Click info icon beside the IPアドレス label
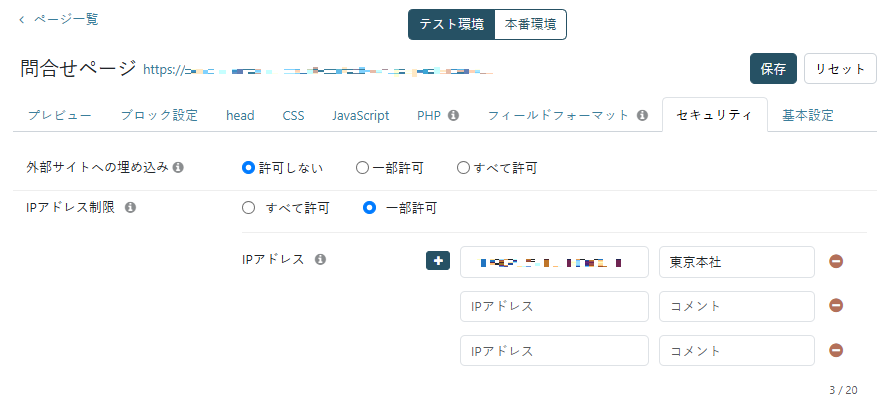 320,259
